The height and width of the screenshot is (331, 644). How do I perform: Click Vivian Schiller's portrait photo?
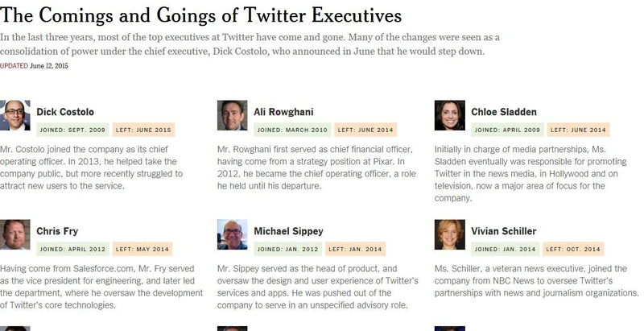click(450, 234)
